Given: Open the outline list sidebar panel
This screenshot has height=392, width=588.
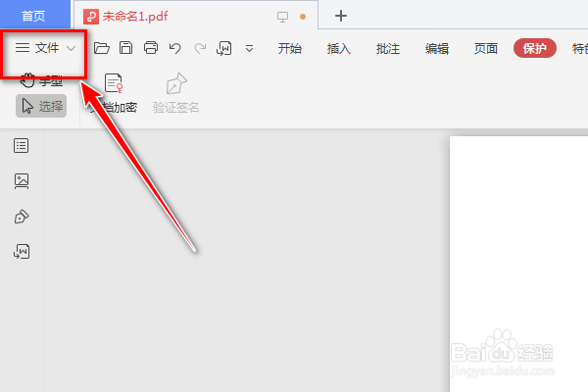Looking at the screenshot, I should [x=21, y=146].
